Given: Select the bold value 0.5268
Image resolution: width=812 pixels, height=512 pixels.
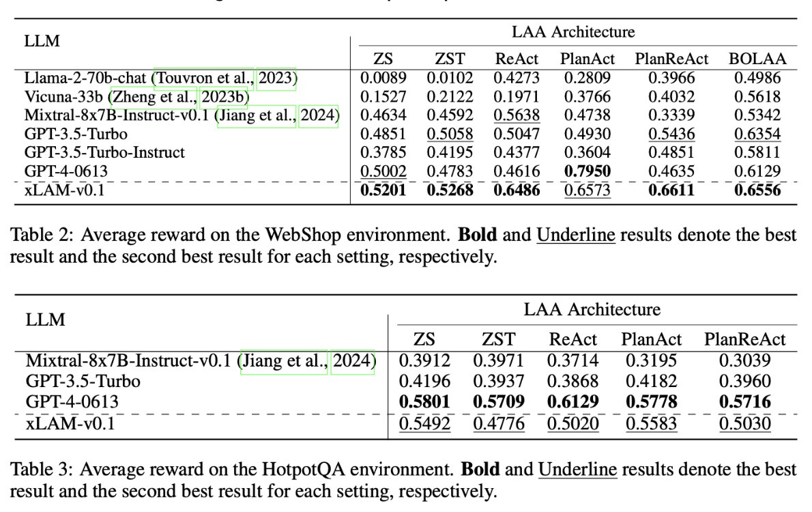Looking at the screenshot, I should tap(450, 190).
